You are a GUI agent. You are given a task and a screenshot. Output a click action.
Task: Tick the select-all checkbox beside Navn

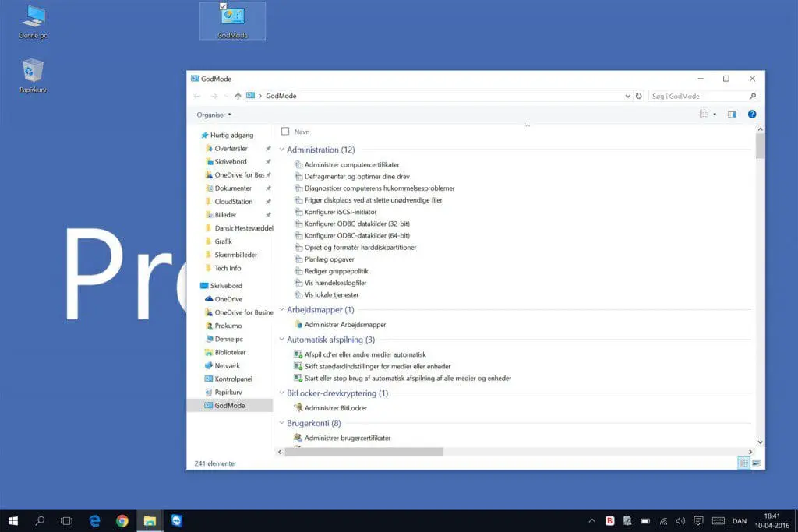tap(285, 132)
